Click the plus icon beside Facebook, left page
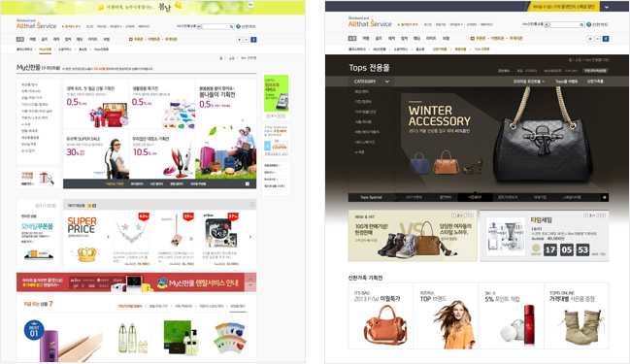This screenshot has width=630, height=364. tap(240, 40)
